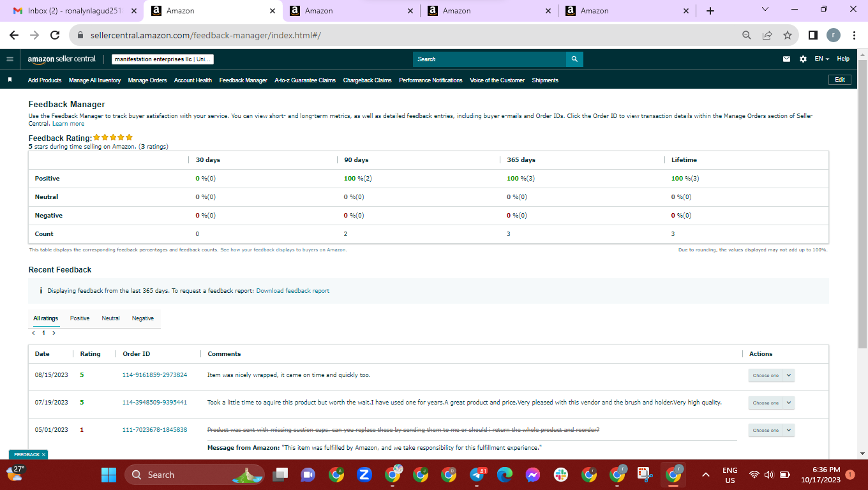This screenshot has height=490, width=868.
Task: Open the Chrome three-dot menu
Action: click(x=854, y=35)
